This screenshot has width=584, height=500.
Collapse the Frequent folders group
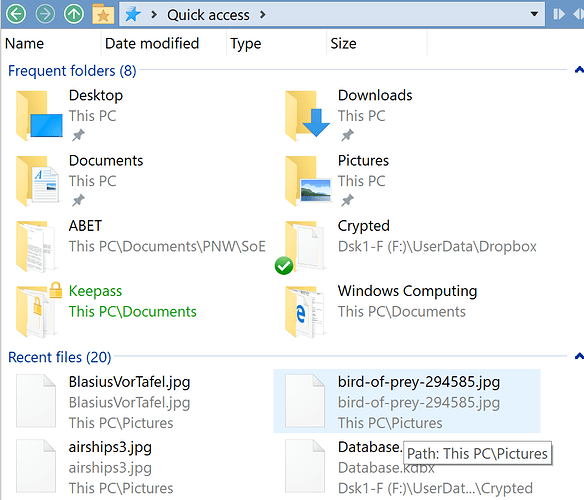(x=579, y=69)
